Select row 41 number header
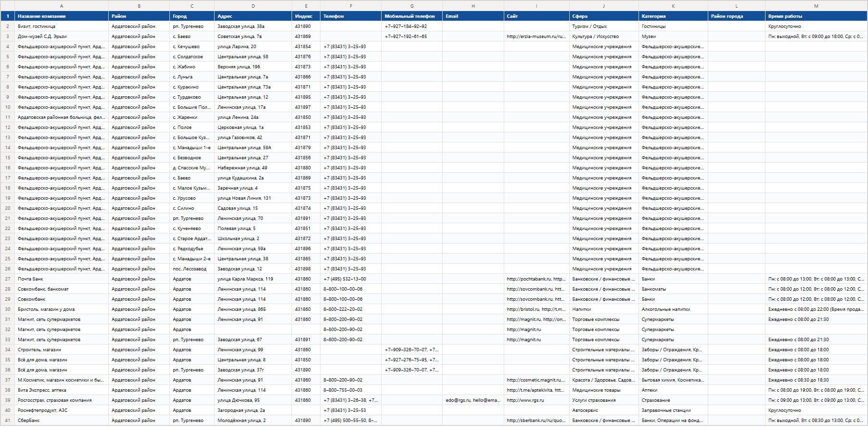The width and height of the screenshot is (868, 434). click(8, 421)
